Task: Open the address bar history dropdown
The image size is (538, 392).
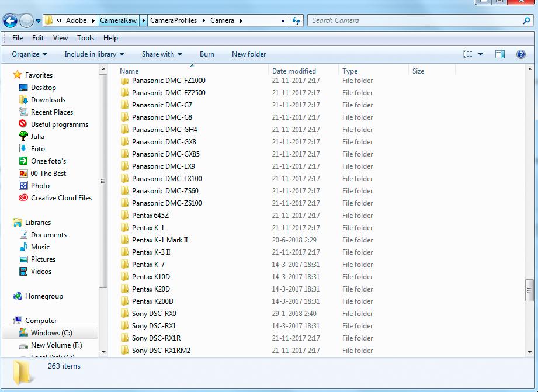Action: pos(283,20)
